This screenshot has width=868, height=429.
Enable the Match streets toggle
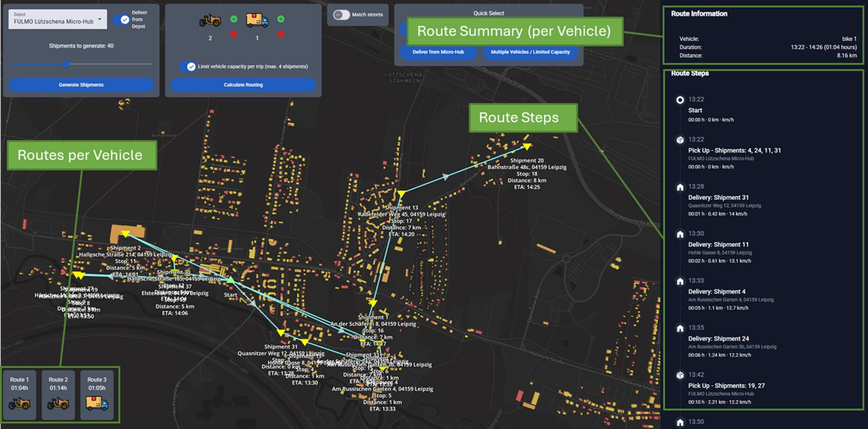coord(341,15)
